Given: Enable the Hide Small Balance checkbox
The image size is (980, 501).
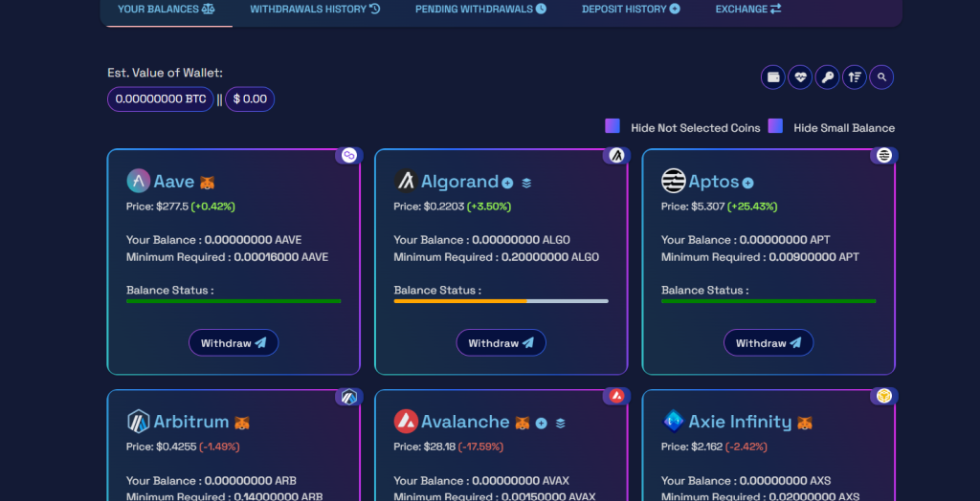Looking at the screenshot, I should click(x=775, y=126).
